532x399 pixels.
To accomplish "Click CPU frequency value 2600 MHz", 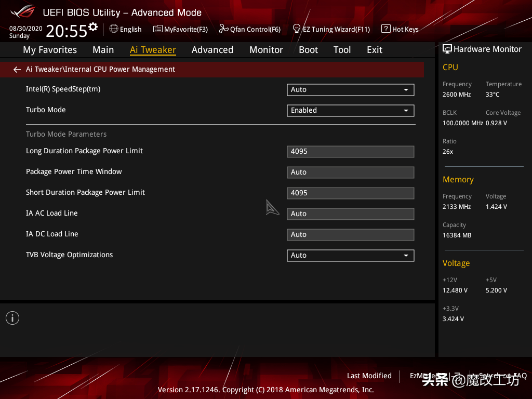I will [457, 95].
